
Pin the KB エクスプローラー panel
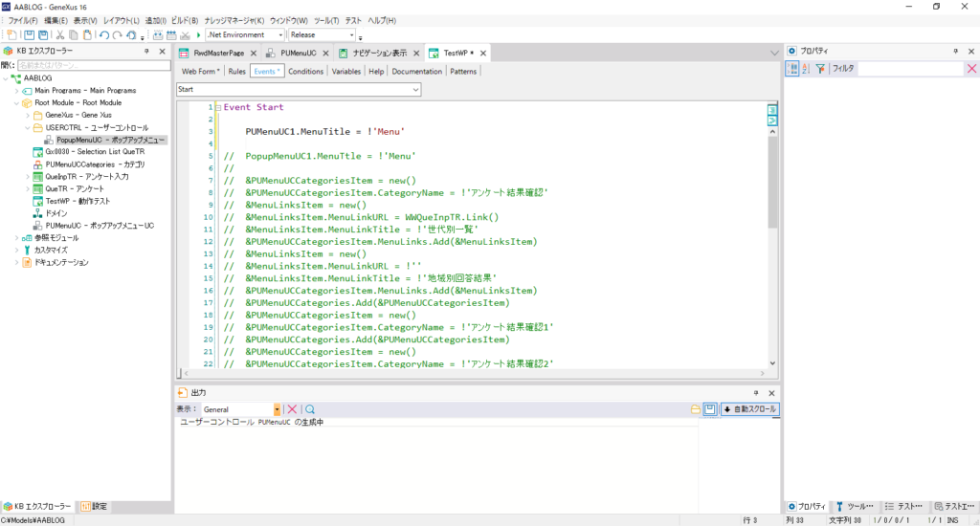[146, 52]
